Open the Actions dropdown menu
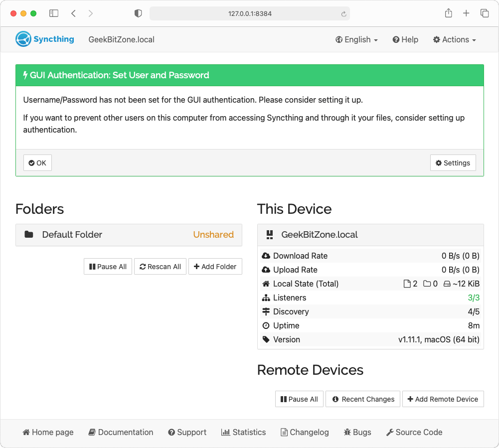 pos(455,39)
